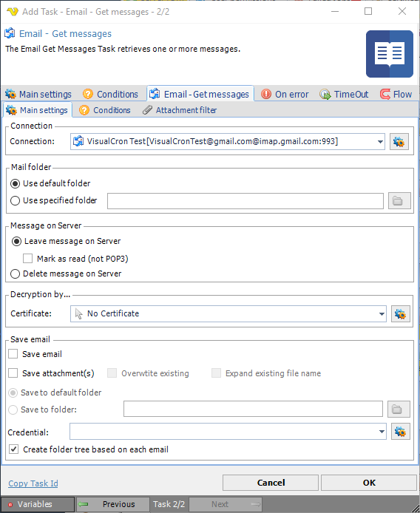
Task: Select the inner Conditions sub-tab
Action: tap(105, 110)
